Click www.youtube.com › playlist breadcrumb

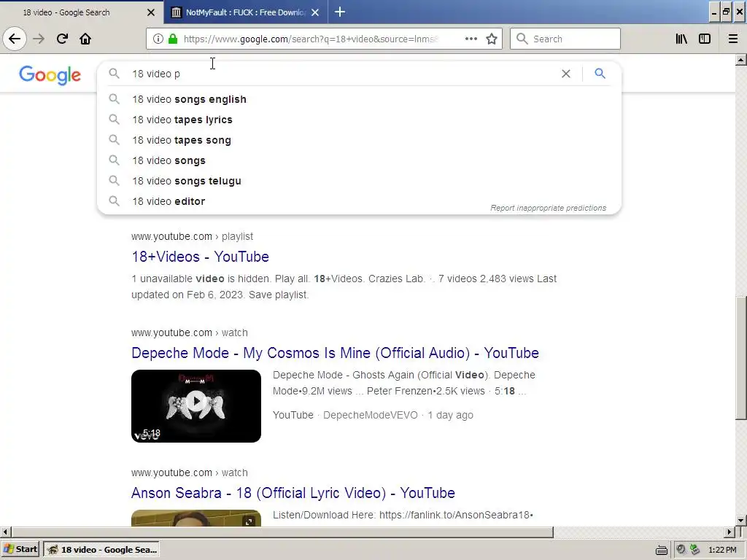tap(192, 236)
